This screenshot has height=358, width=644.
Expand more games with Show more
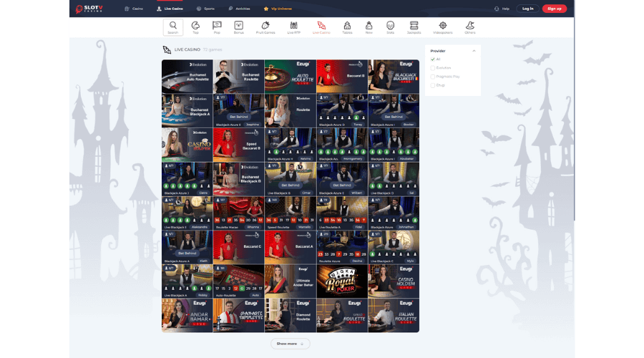click(290, 344)
